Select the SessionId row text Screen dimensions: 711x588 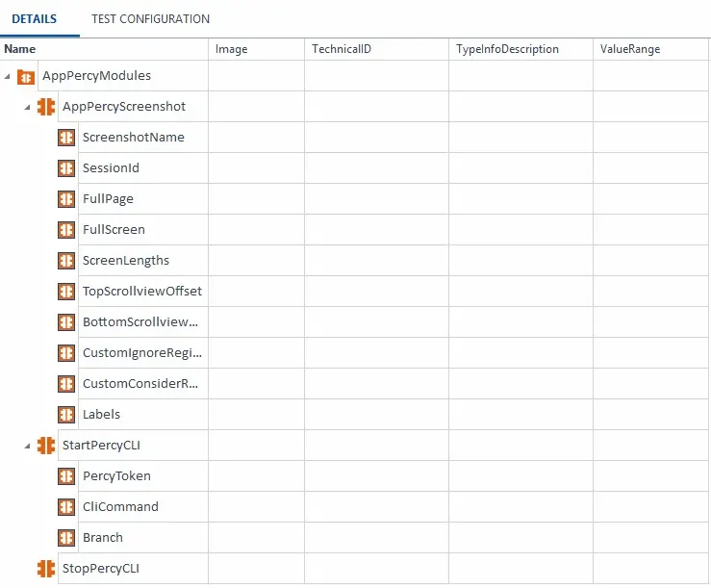point(111,168)
